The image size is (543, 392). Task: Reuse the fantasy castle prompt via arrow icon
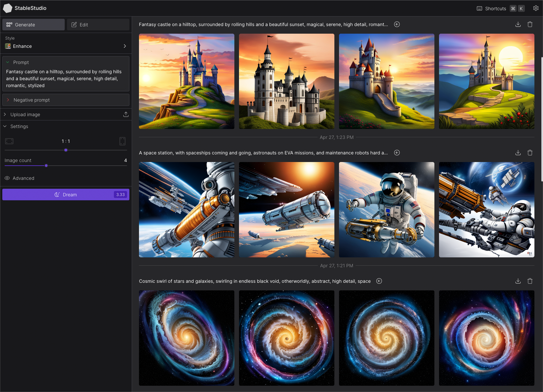397,24
